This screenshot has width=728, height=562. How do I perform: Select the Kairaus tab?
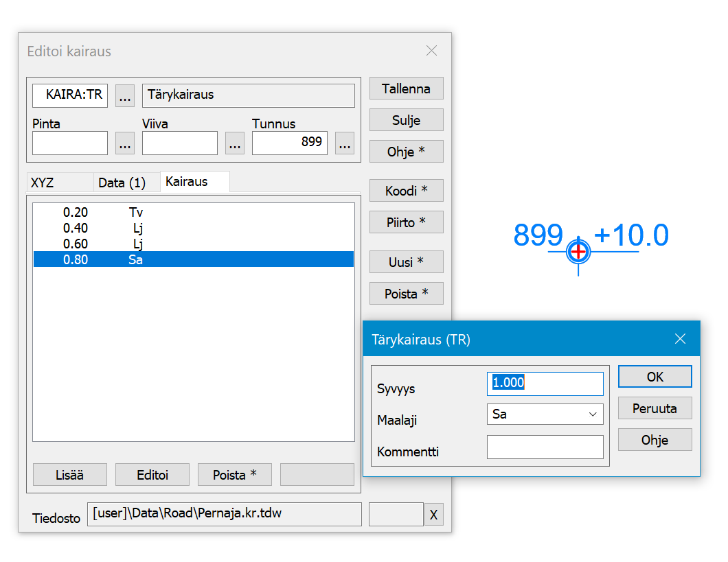[x=187, y=182]
